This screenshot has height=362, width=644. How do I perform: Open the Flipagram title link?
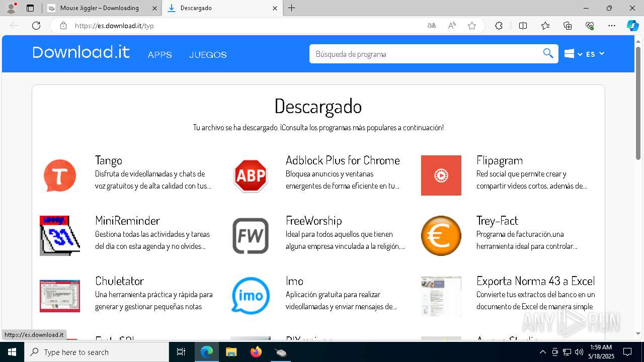500,160
